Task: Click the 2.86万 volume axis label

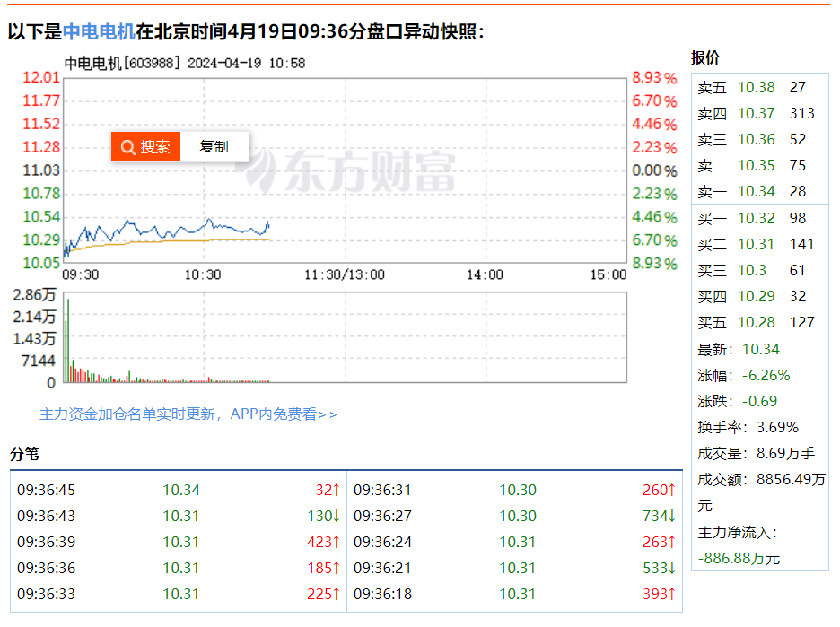Action: click(x=35, y=294)
